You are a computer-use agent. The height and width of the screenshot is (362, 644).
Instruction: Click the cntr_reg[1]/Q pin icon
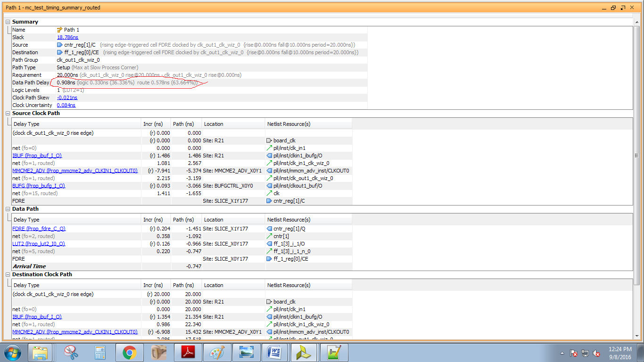point(269,229)
